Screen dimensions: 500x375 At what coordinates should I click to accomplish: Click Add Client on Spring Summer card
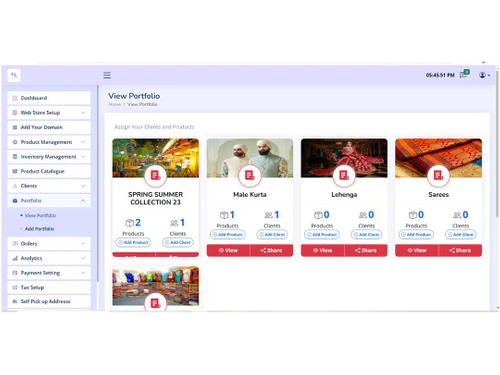(178, 242)
